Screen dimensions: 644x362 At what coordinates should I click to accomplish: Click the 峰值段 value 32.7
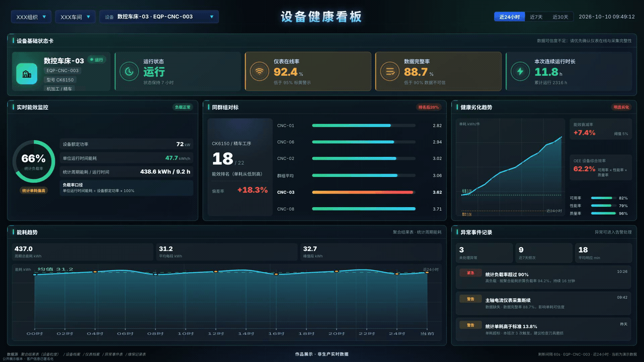pos(310,249)
